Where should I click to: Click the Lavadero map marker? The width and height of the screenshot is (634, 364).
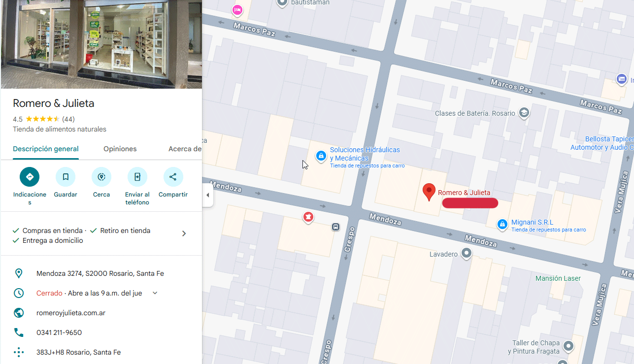point(466,254)
